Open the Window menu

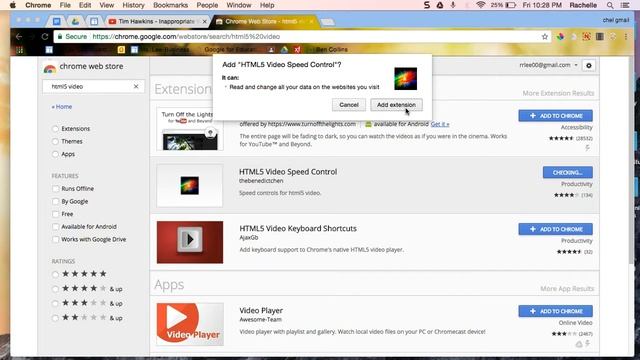239,5
